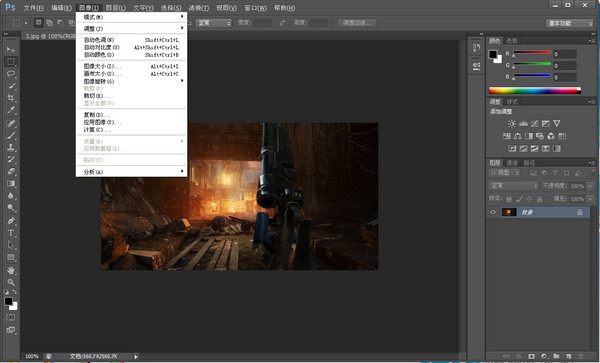
Task: Choose 自动色调 from Image menu
Action: tap(131, 40)
